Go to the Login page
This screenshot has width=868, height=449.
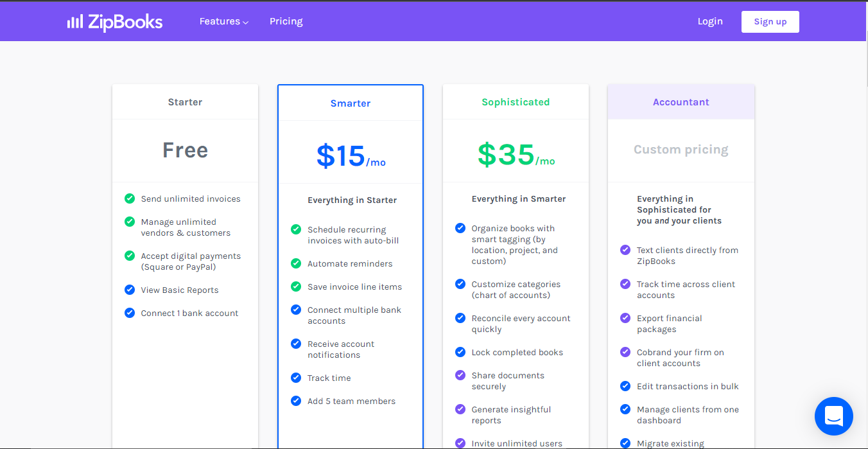[x=710, y=21]
